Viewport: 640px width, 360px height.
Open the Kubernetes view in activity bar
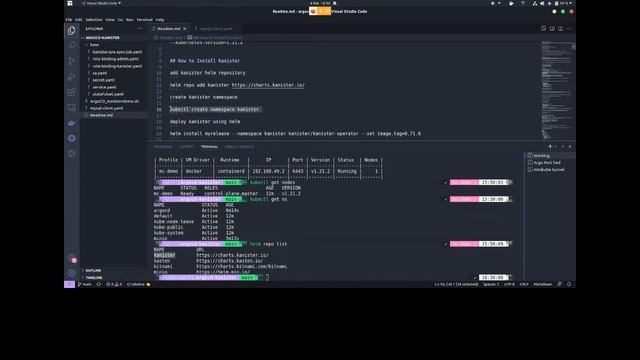pos(72,138)
